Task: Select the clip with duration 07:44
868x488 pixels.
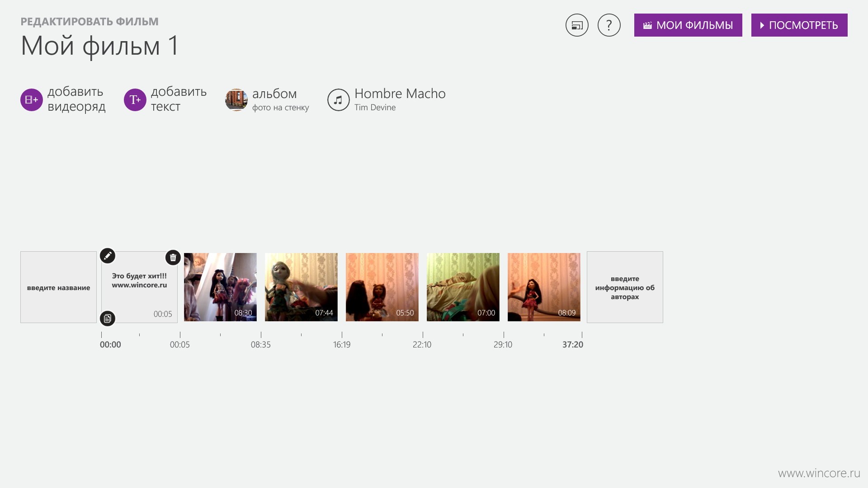Action: click(301, 287)
